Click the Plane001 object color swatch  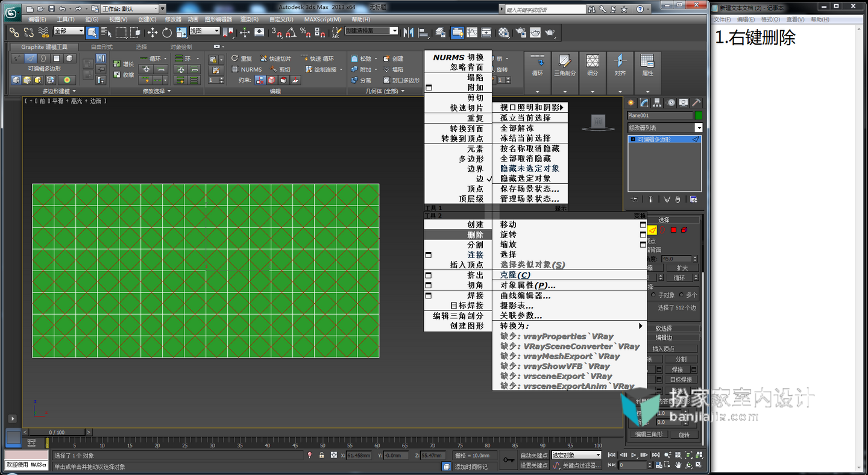[699, 115]
